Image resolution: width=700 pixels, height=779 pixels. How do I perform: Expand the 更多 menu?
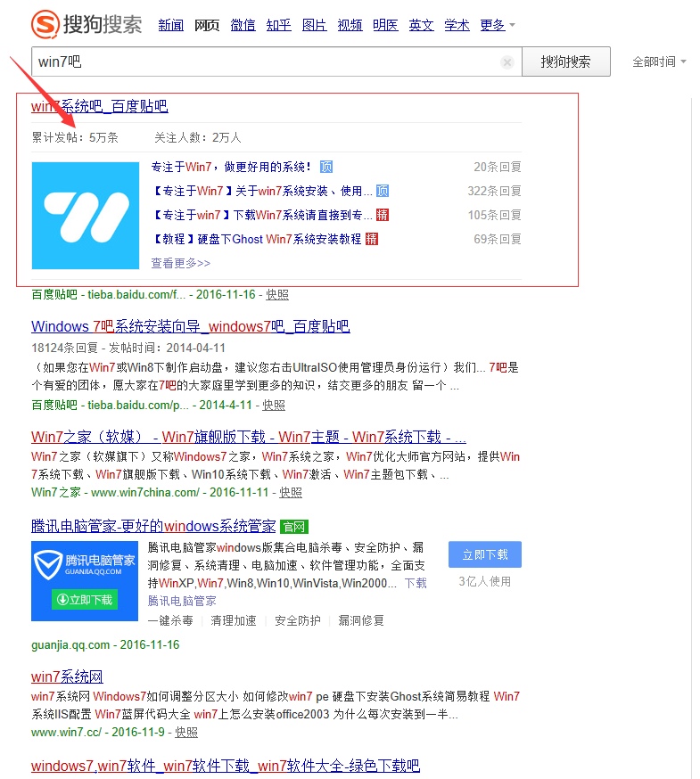pyautogui.click(x=498, y=25)
